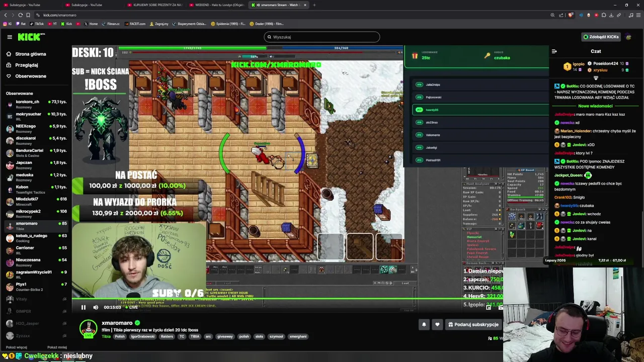Click the Polish language tag
The image size is (644, 362).
point(120,336)
